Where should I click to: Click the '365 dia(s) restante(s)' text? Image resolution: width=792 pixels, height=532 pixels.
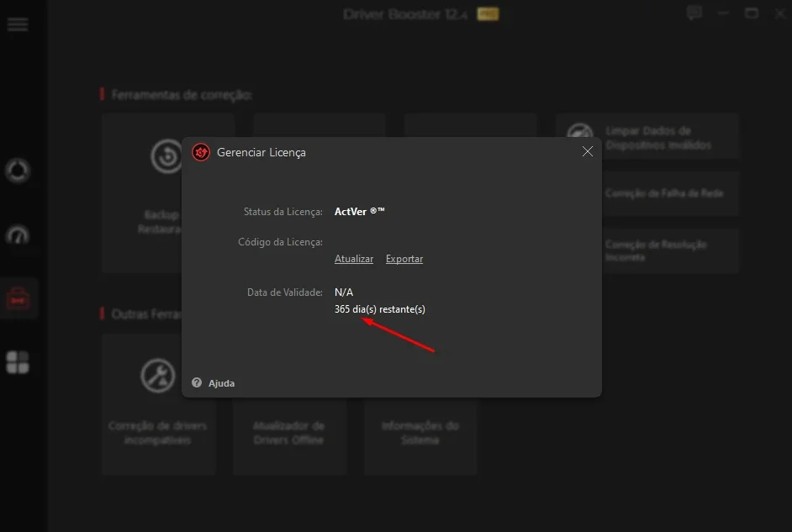380,309
